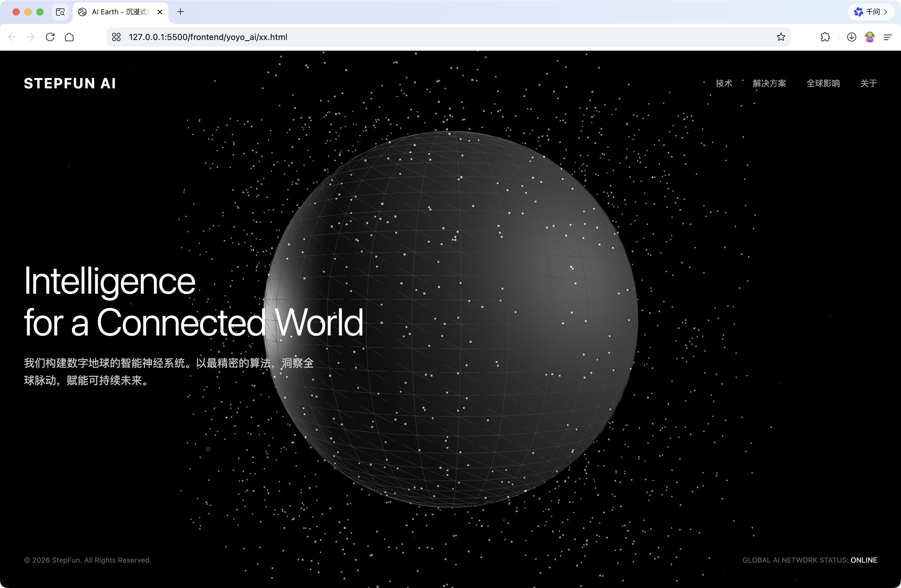Open the browser sidebar menu icon

pos(888,37)
